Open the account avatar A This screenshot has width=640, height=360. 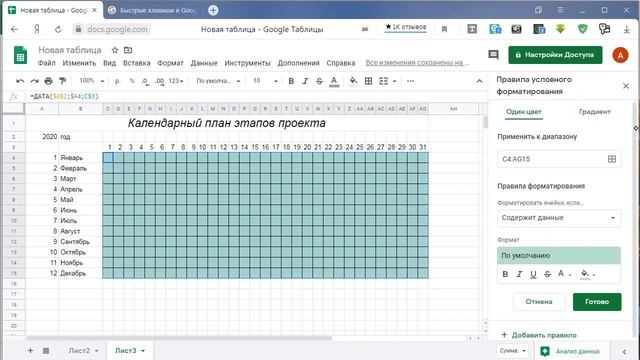(620, 55)
